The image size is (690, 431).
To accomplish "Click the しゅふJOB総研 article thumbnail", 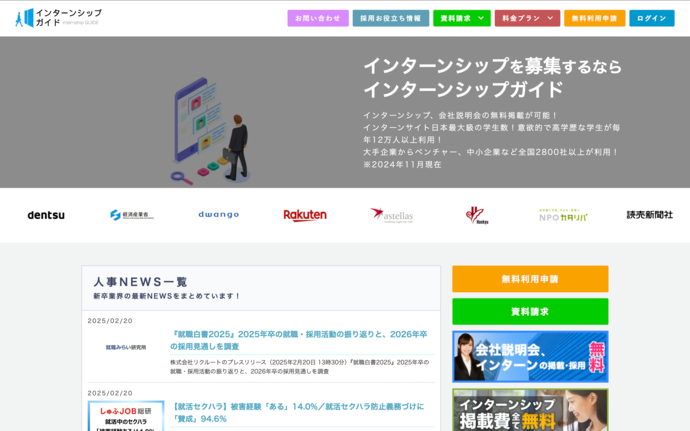I will (126, 415).
